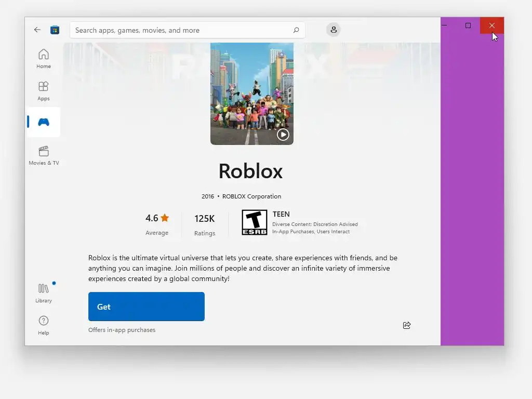The image size is (532, 399).
Task: Click the Microsoft Store logo icon
Action: [55, 30]
